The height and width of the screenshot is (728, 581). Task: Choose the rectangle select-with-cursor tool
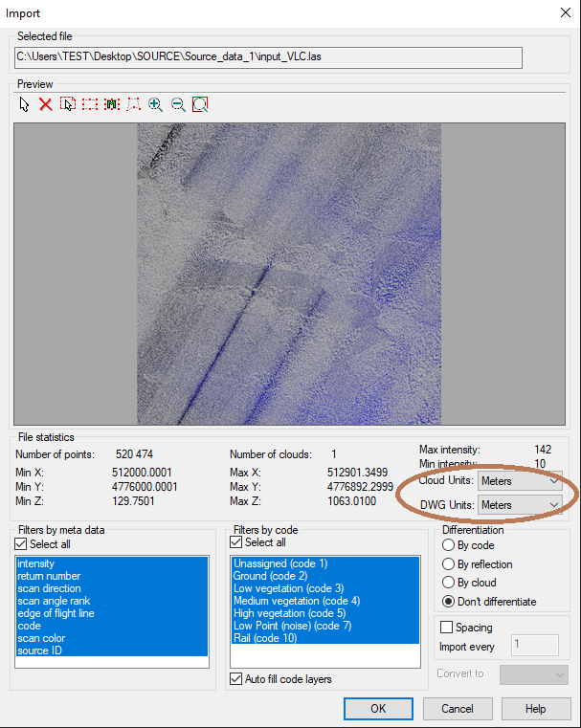click(x=68, y=104)
